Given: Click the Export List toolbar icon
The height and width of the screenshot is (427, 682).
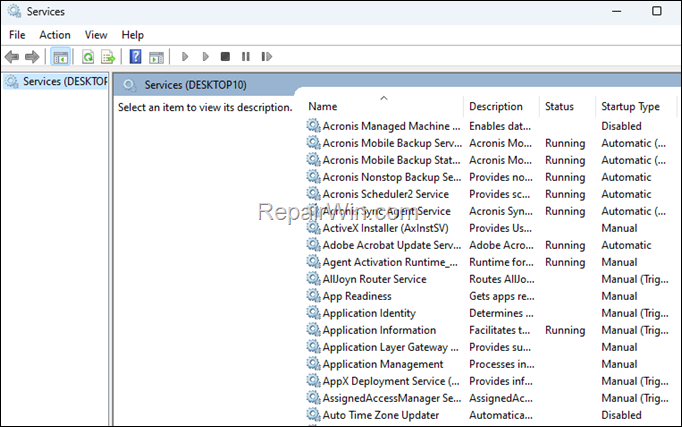Looking at the screenshot, I should pos(108,57).
